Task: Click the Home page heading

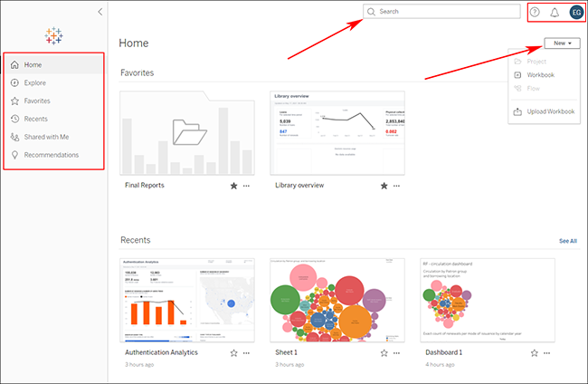Action: tap(134, 43)
